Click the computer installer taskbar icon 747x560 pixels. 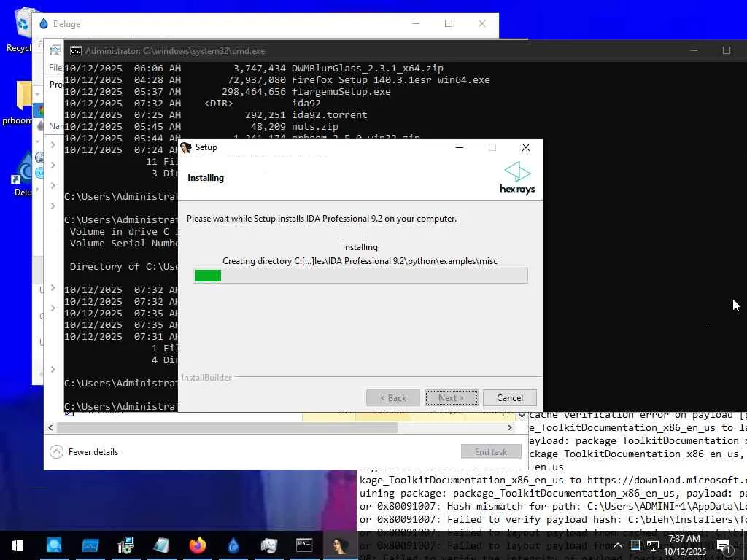pos(125,545)
